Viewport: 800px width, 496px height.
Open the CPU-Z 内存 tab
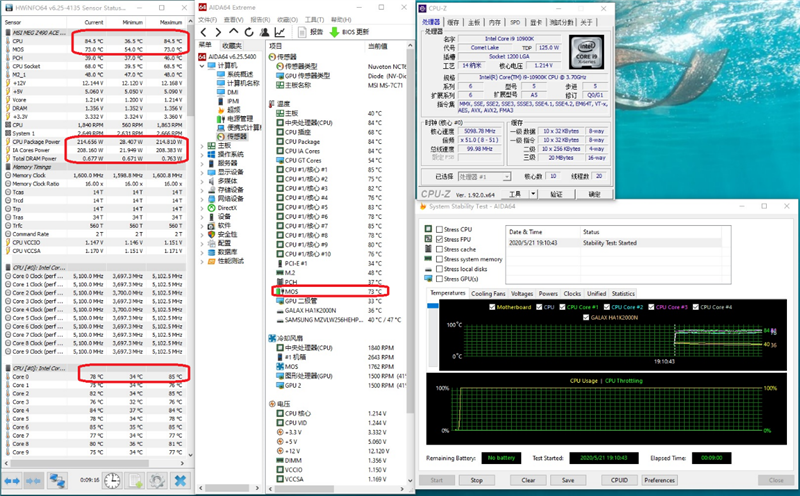pyautogui.click(x=495, y=21)
